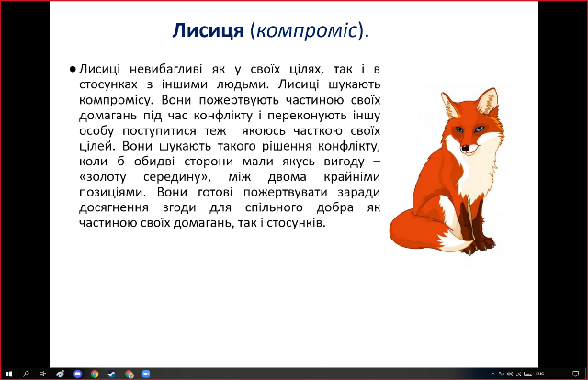Image resolution: width=588 pixels, height=380 pixels.
Task: Open Task View from the taskbar
Action: [43, 374]
